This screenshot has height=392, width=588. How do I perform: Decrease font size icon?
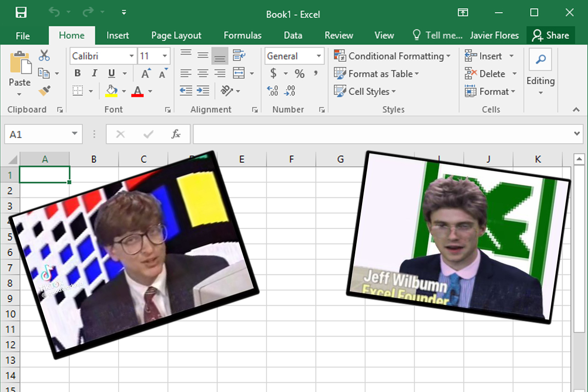[164, 73]
